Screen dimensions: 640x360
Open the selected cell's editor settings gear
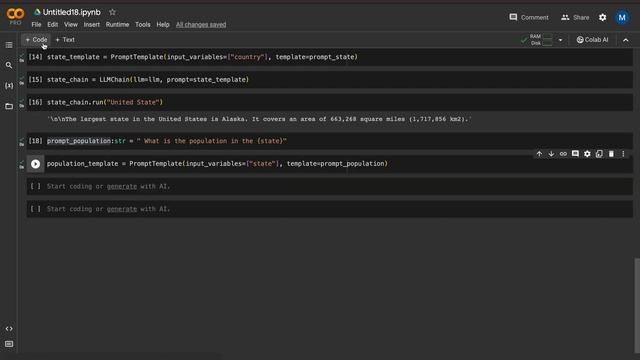click(587, 154)
